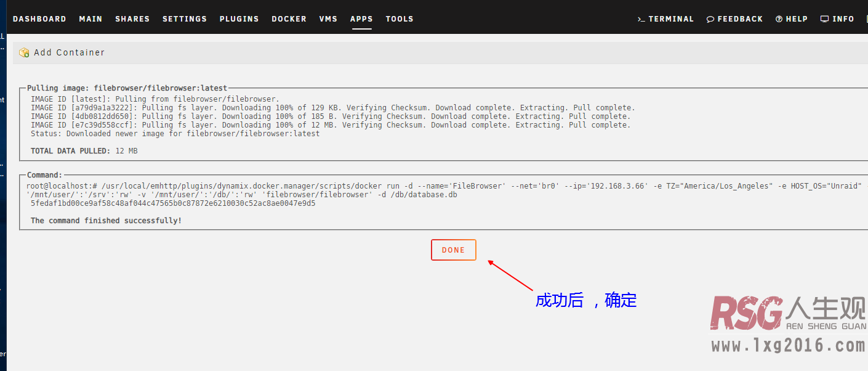Click the Add Container box icon
This screenshot has width=868, height=371.
click(x=25, y=53)
